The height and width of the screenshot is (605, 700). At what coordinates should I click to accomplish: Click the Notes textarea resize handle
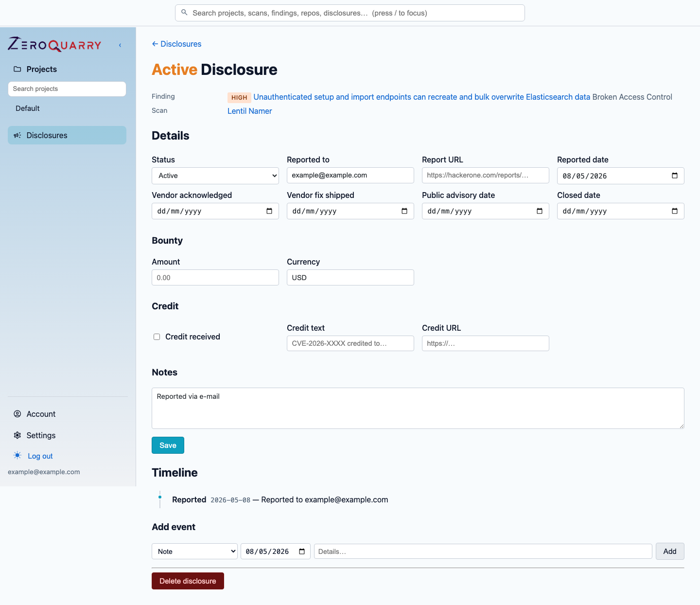pyautogui.click(x=682, y=426)
